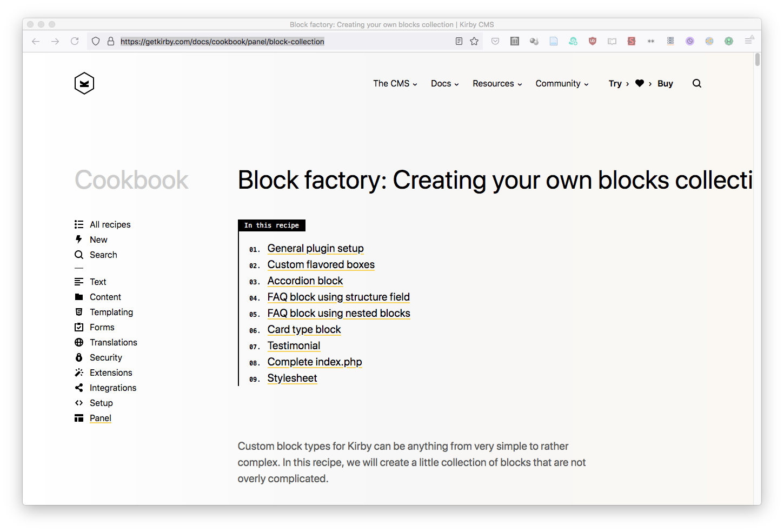Image resolution: width=784 pixels, height=532 pixels.
Task: Click the two-asterisks extension icon
Action: click(x=651, y=41)
